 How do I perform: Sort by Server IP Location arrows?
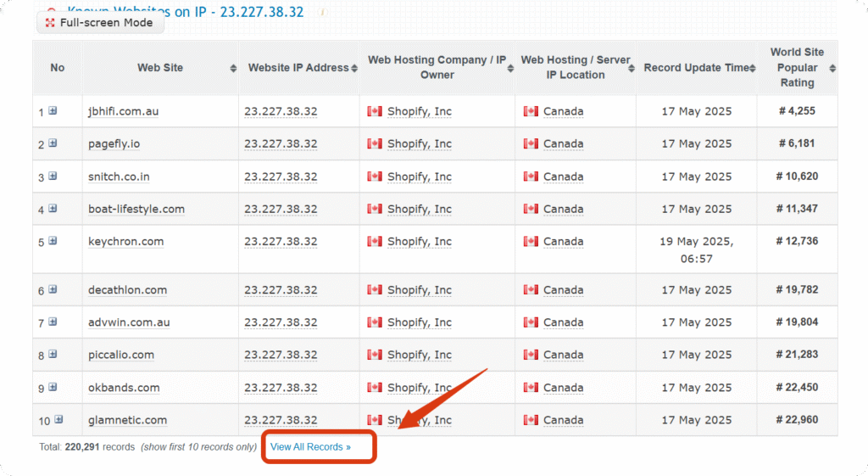coord(631,68)
